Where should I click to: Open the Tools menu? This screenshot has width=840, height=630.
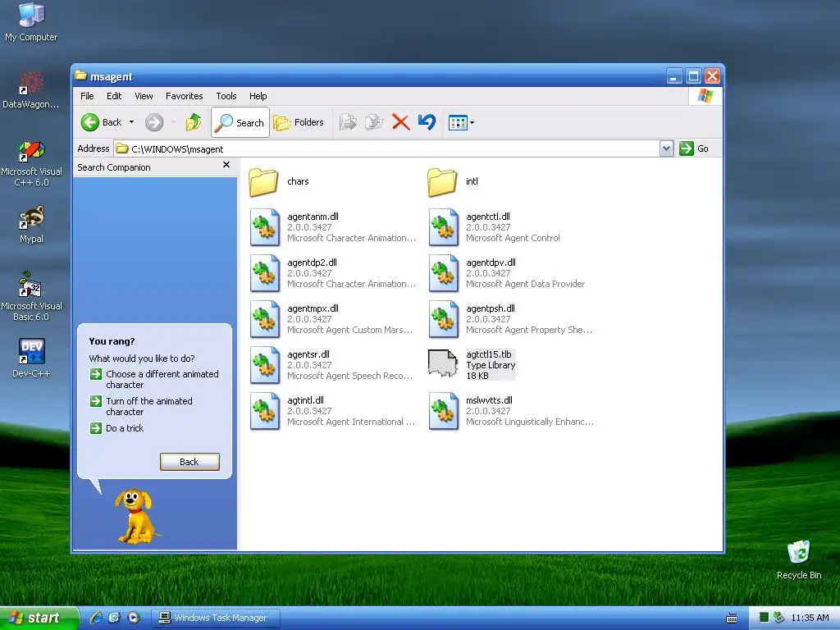[226, 97]
